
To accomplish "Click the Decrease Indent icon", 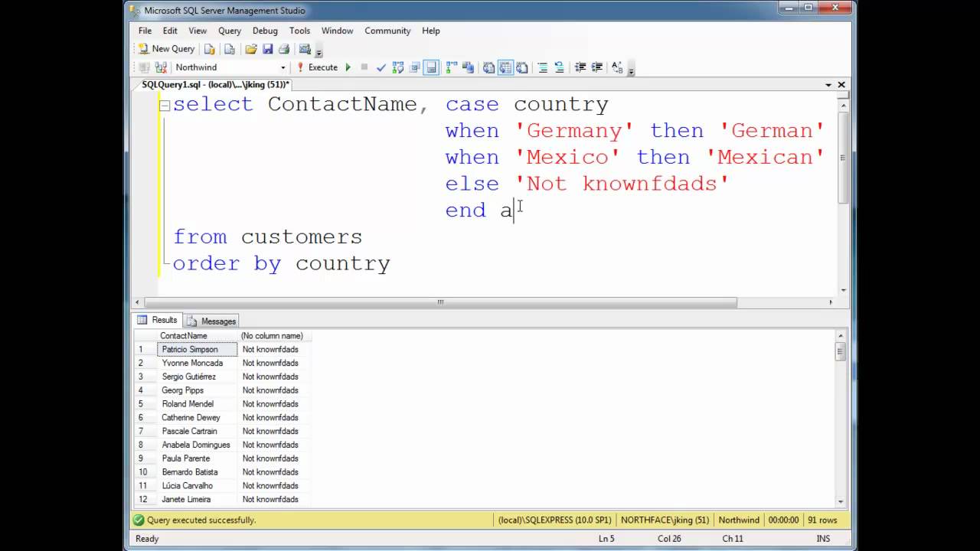I will pyautogui.click(x=580, y=67).
